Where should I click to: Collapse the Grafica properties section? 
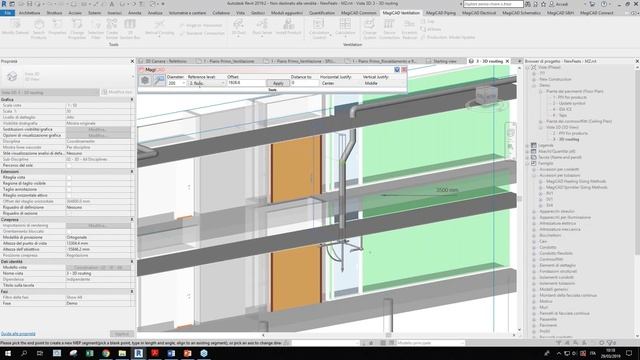[x=132, y=99]
